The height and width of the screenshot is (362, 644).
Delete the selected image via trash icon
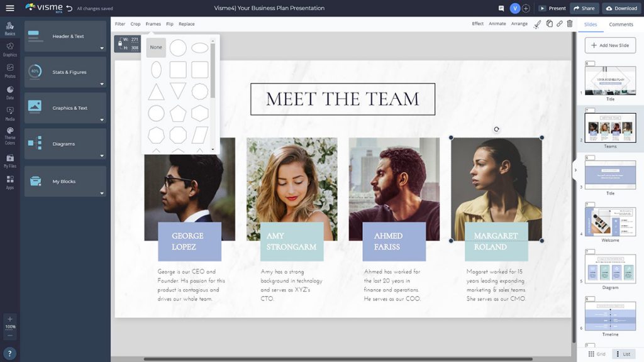569,23
